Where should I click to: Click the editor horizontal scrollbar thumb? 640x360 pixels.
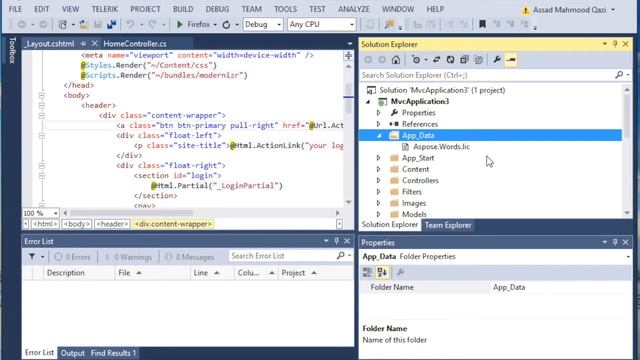[x=131, y=213]
